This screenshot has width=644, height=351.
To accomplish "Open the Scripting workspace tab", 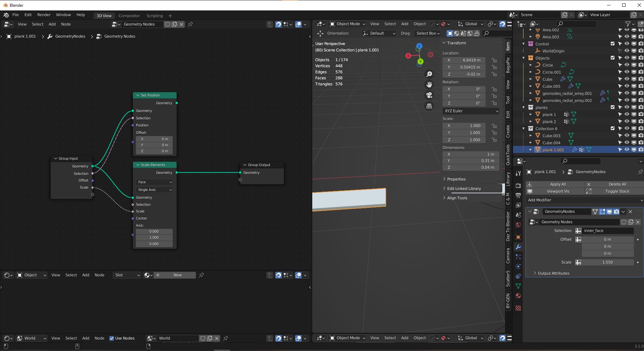I will 154,15.
